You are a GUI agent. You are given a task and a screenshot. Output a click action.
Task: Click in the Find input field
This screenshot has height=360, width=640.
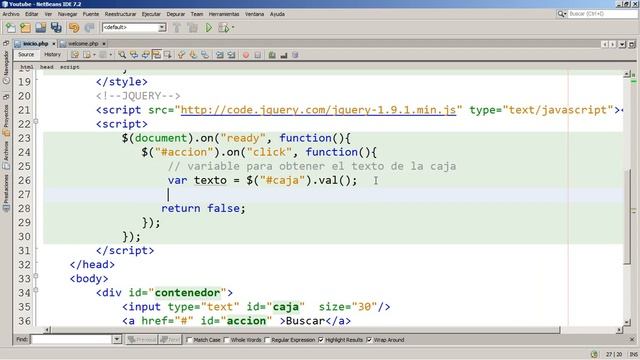tap(71, 339)
